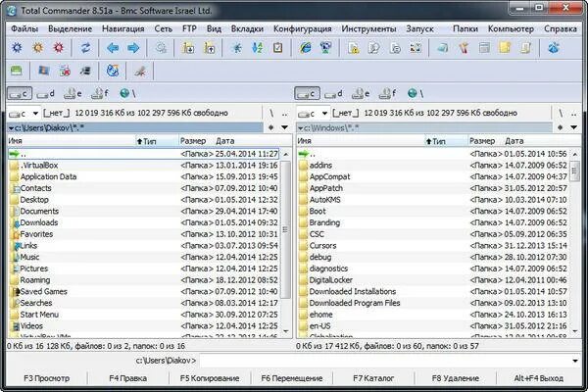Screen dimensions: 588x392
Task: Click the search-in-document magnifier icon
Action: coord(374,48)
